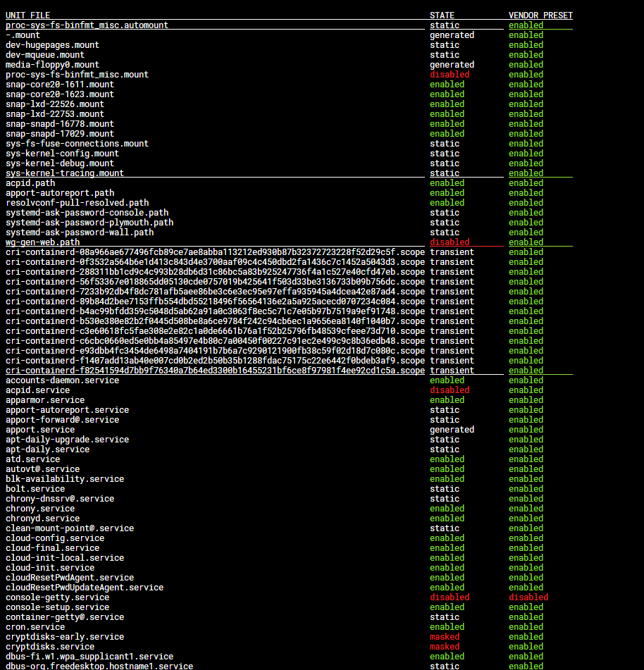Viewport: 644px width, 670px height.
Task: Click the STATE column header
Action: [444, 15]
